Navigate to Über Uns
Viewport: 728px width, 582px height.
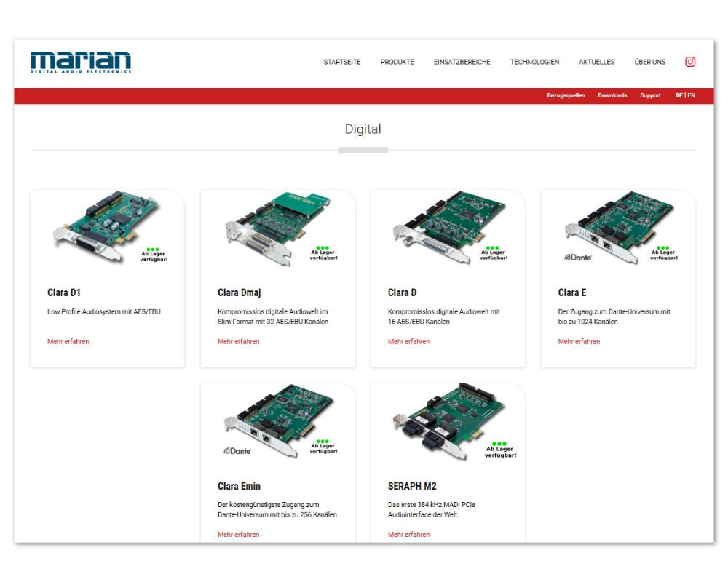coord(650,62)
